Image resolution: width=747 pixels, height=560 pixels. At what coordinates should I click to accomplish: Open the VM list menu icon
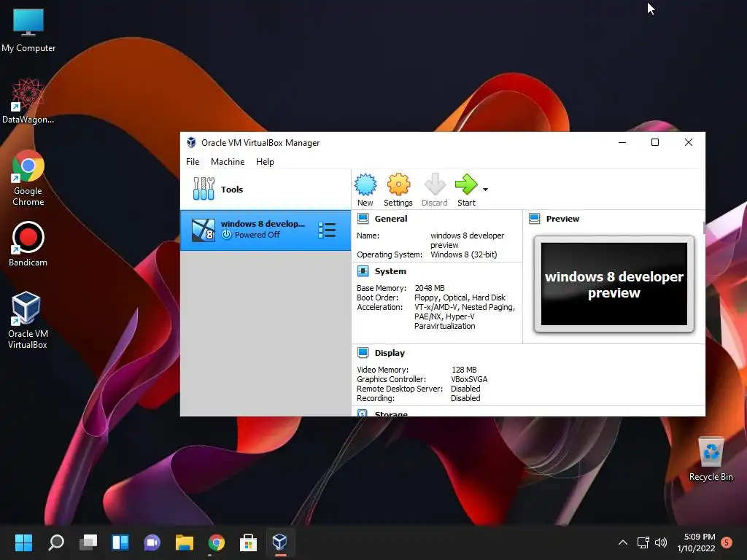327,230
